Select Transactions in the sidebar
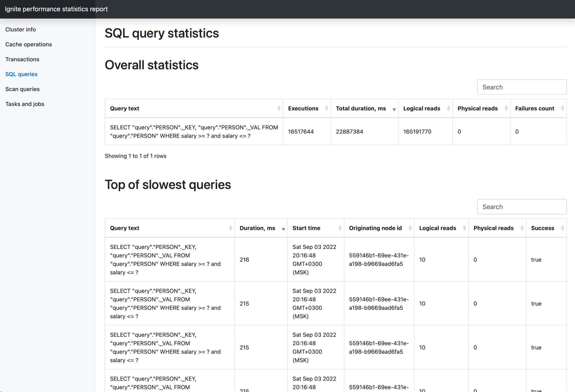 [x=22, y=59]
